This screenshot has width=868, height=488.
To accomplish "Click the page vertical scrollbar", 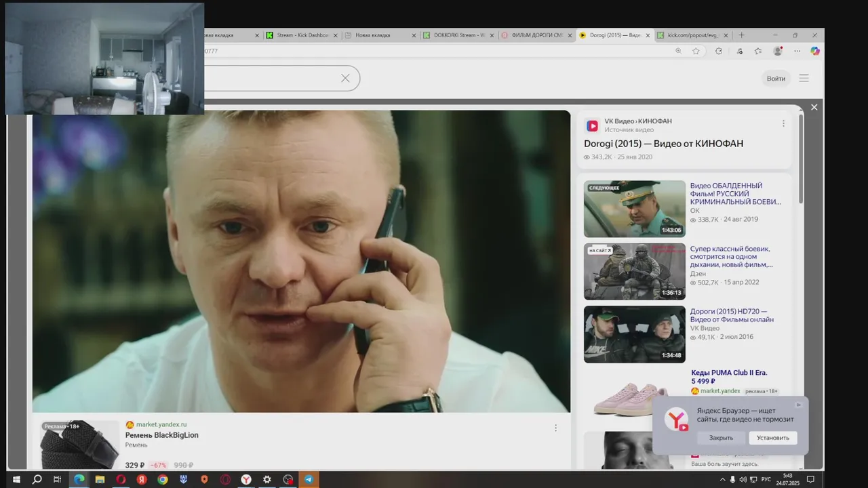I will point(801,159).
